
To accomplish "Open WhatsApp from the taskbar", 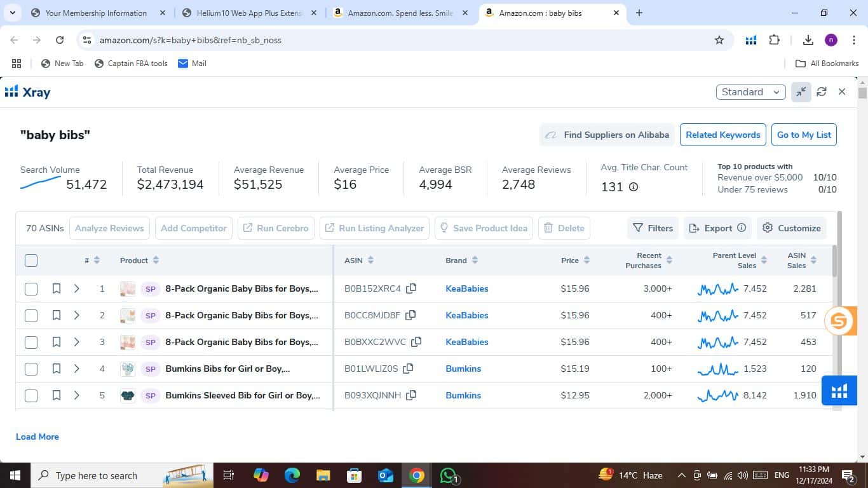I will tap(449, 475).
